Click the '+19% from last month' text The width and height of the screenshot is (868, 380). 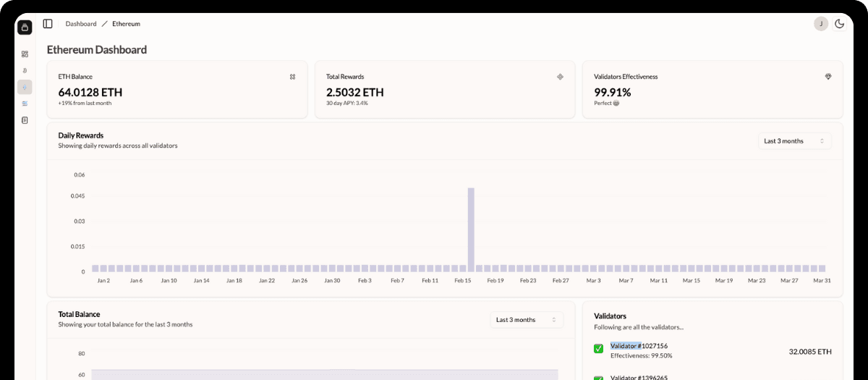85,104
